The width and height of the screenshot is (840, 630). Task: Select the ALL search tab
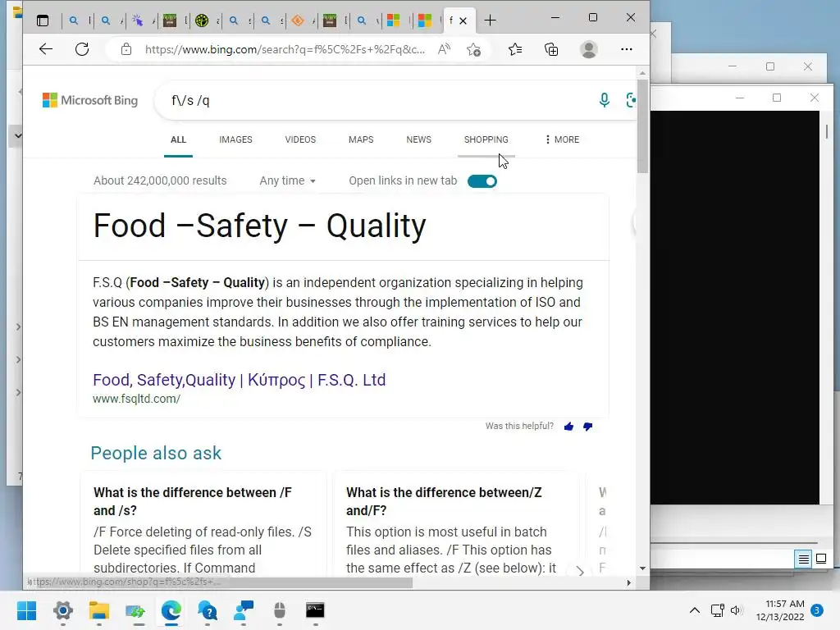point(178,139)
